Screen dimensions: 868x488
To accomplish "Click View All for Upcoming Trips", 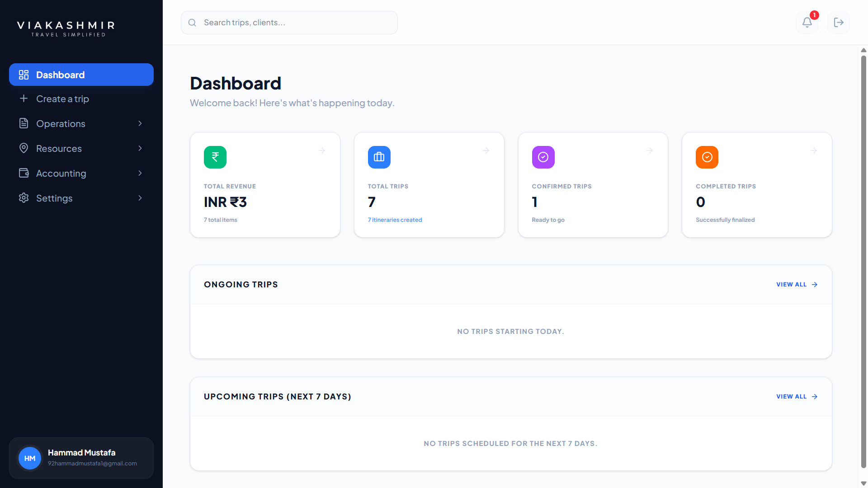I will [797, 396].
